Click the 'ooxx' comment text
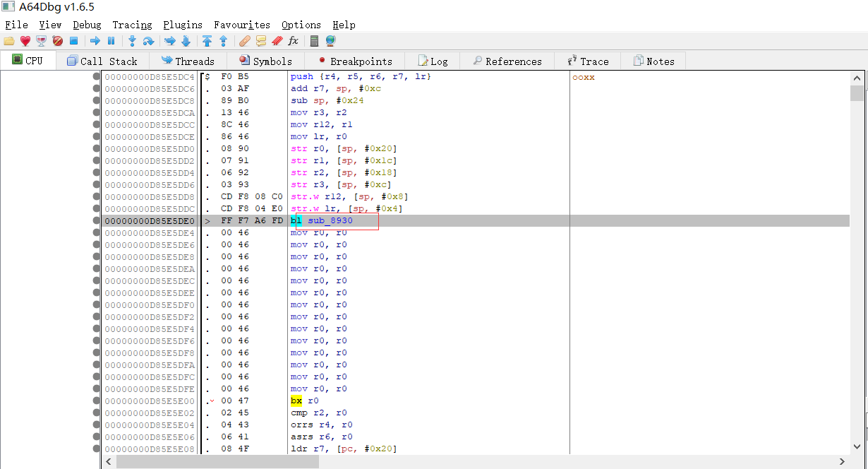The height and width of the screenshot is (469, 868). pos(584,78)
